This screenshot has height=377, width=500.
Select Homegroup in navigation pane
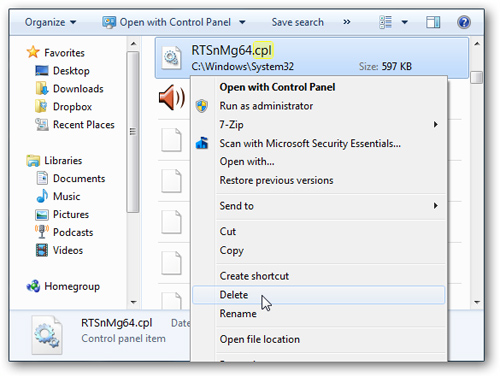tap(72, 286)
